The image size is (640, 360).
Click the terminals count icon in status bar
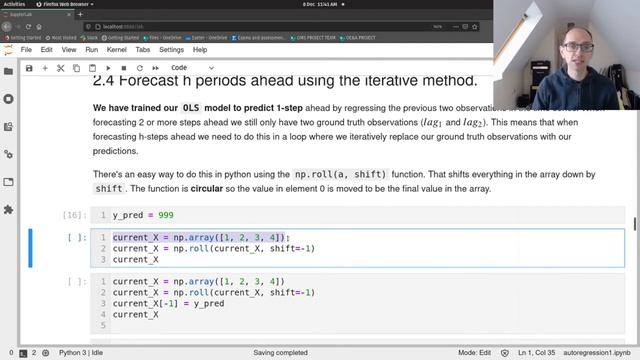[23, 353]
